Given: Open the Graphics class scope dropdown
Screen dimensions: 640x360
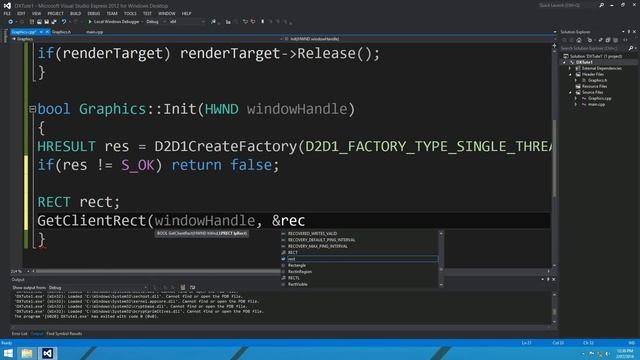Looking at the screenshot, I should [146, 39].
